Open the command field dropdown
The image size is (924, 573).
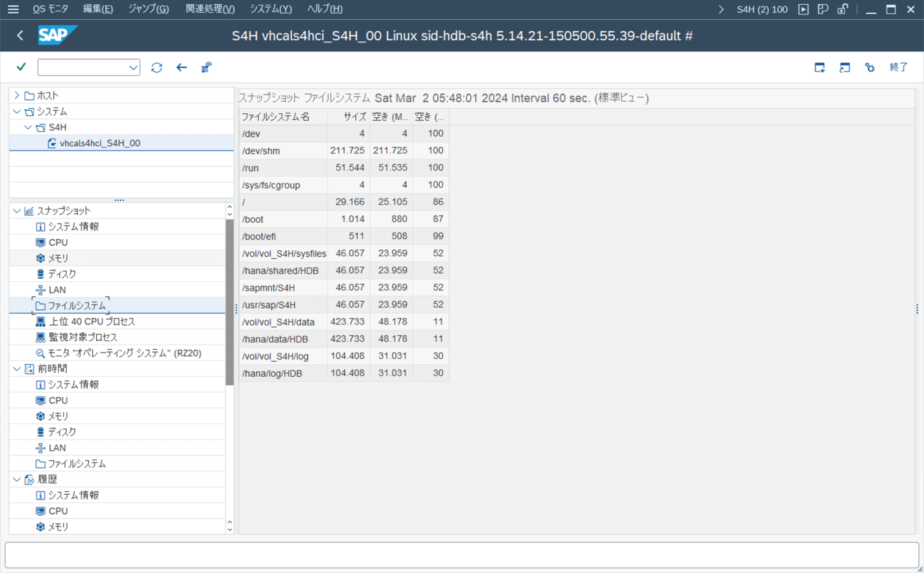click(133, 67)
